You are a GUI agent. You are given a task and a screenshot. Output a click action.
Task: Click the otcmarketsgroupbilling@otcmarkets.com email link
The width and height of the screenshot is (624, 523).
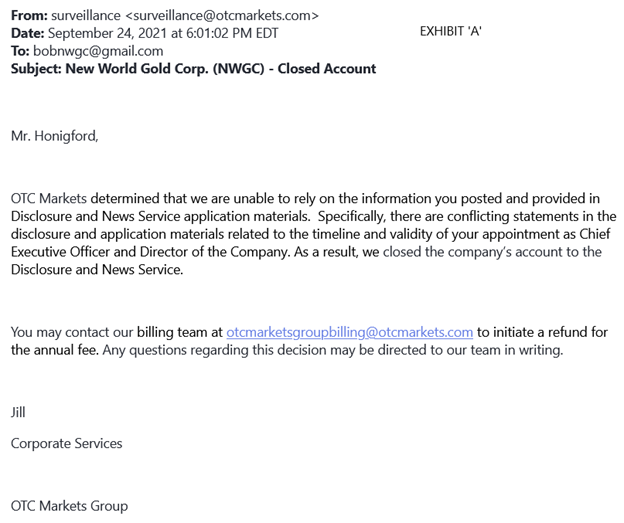[349, 332]
